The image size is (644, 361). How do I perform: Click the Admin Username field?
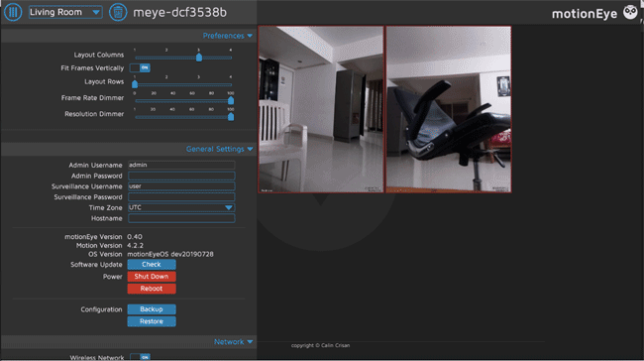pyautogui.click(x=181, y=165)
